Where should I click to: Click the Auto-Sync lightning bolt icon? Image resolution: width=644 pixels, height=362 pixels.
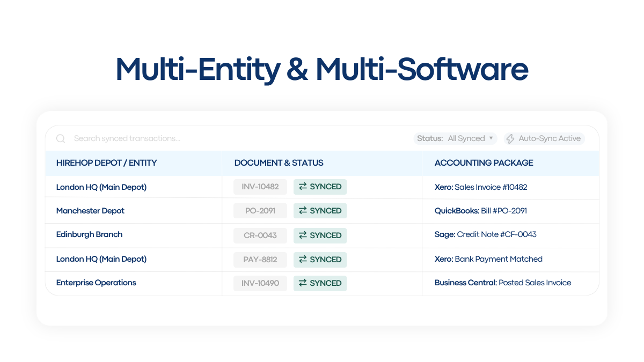tap(510, 138)
